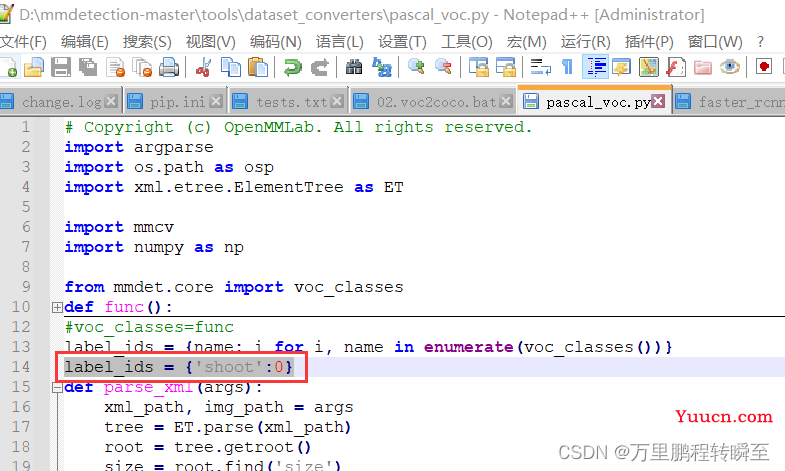Click line number 9 in margin
Viewport: 785px width, 471px height.
[x=26, y=287]
